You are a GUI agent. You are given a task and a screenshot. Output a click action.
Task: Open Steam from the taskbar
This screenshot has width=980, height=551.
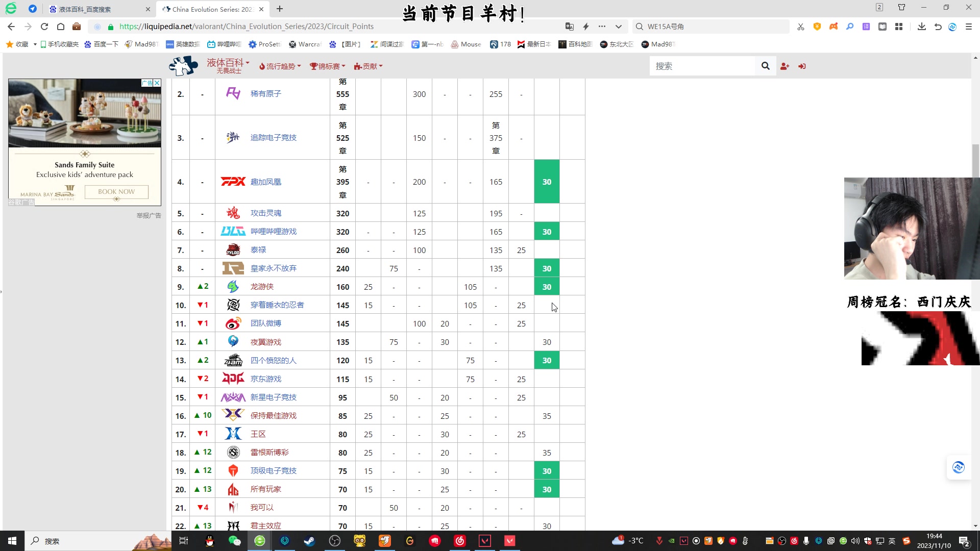pyautogui.click(x=309, y=541)
